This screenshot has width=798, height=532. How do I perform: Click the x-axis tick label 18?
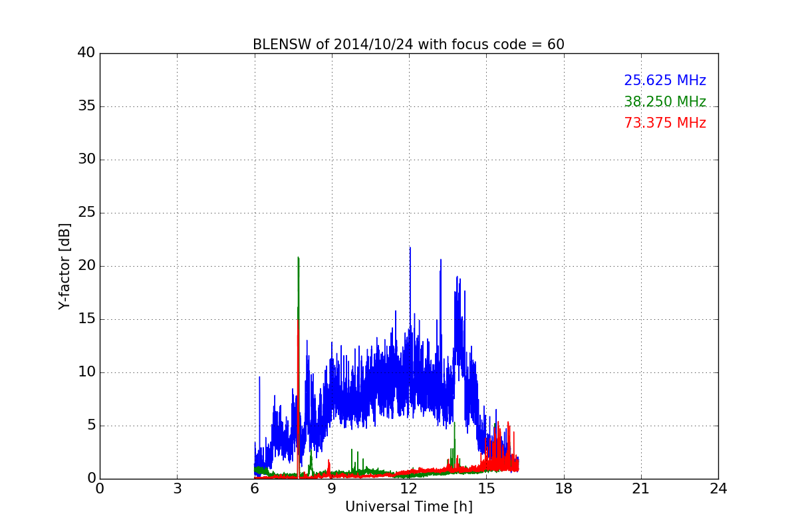[564, 488]
